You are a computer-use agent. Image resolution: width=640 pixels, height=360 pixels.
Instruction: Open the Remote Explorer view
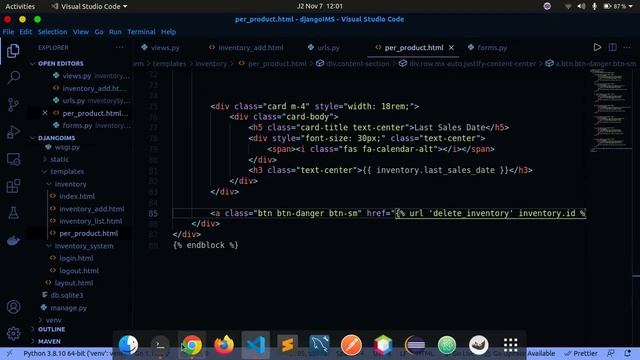point(13,159)
